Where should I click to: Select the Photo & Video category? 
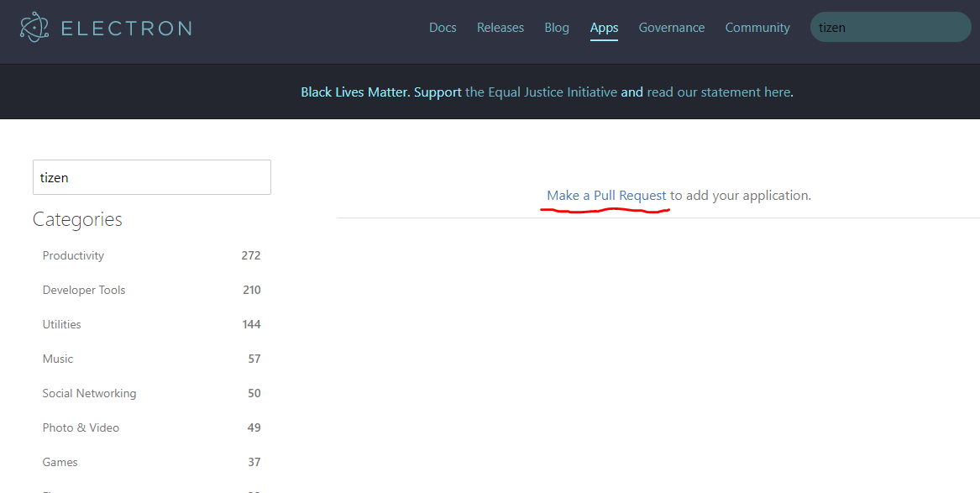[81, 427]
